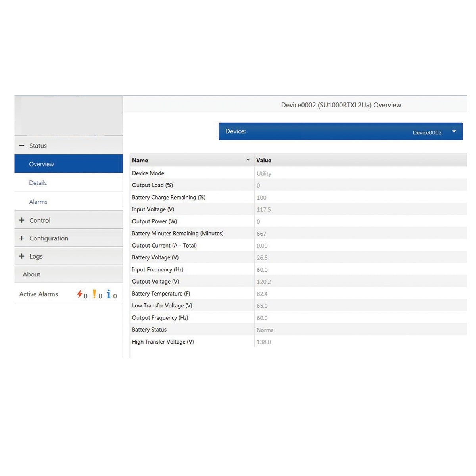Open the Device0002 device dropdown
The width and height of the screenshot is (476, 476).
click(453, 132)
